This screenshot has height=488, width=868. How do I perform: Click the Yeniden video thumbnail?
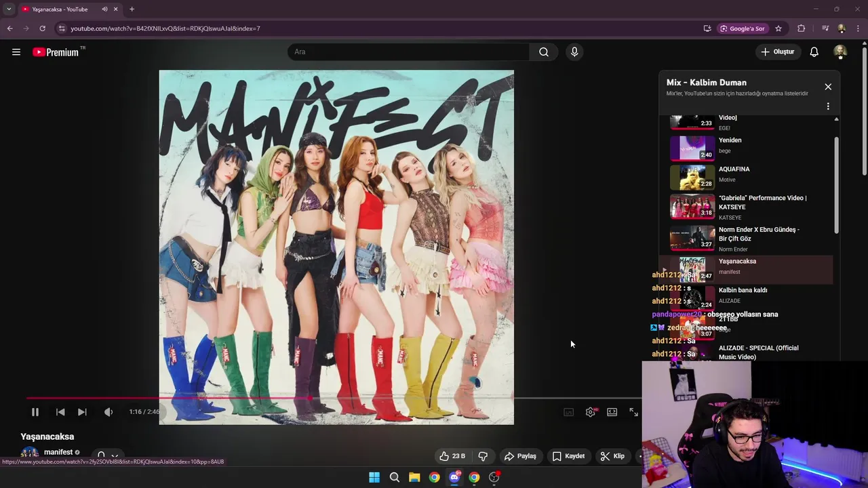click(692, 148)
